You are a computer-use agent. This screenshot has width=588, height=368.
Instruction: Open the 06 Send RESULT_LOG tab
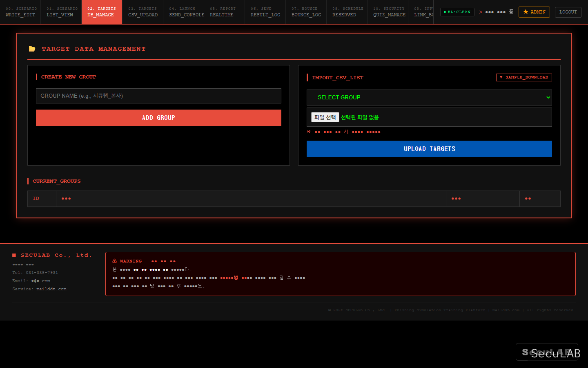(265, 12)
